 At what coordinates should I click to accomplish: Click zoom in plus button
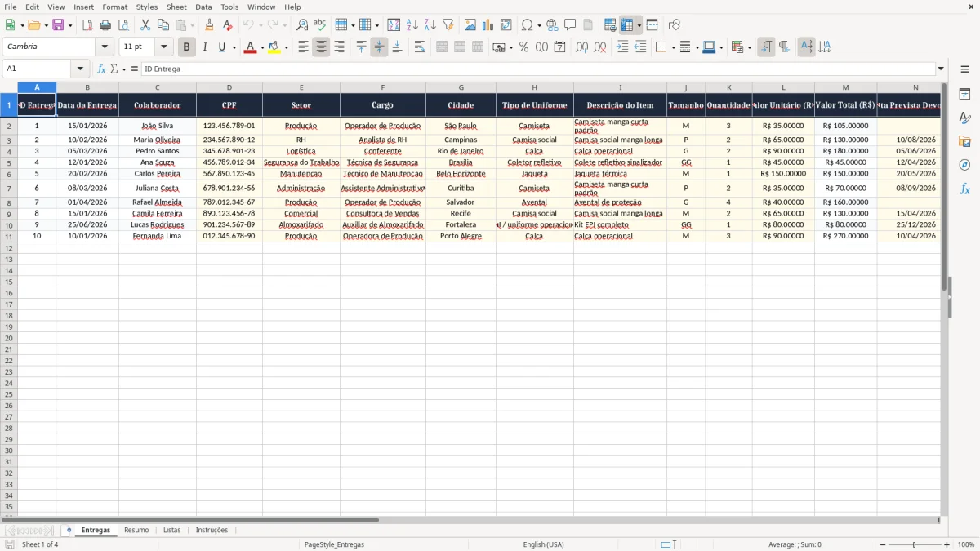pos(947,544)
